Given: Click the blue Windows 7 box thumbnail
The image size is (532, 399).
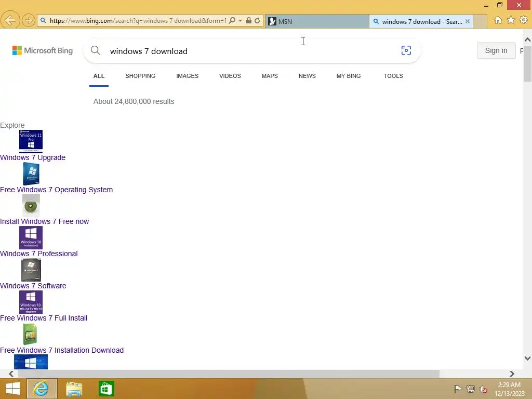Looking at the screenshot, I should pyautogui.click(x=31, y=174).
